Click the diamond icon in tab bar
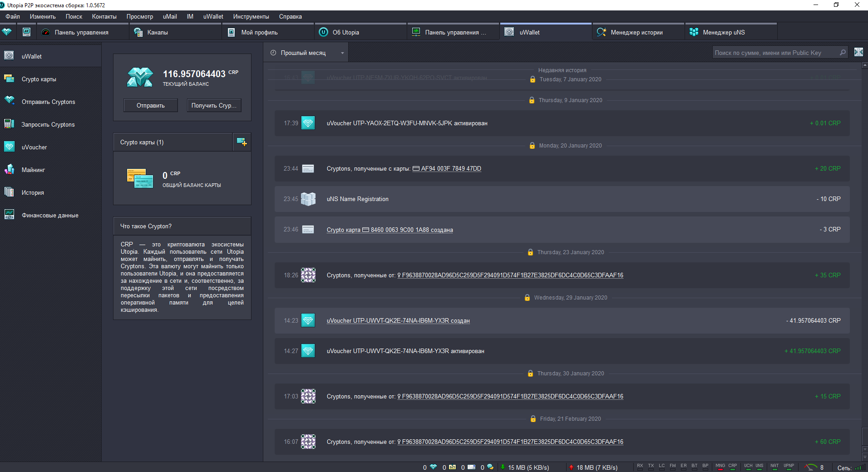This screenshot has height=472, width=868. coord(7,32)
